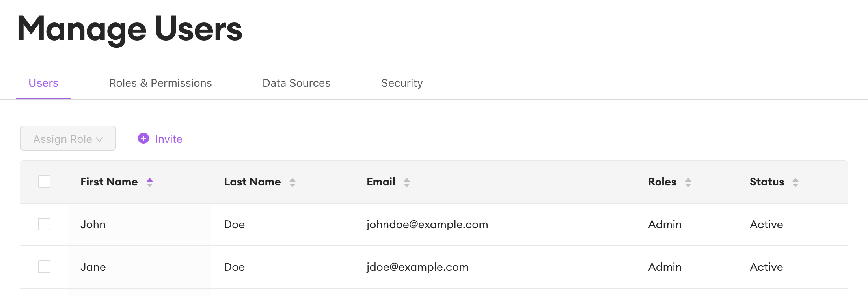Image resolution: width=868 pixels, height=296 pixels.
Task: Click the purple plus Invite icon
Action: pyautogui.click(x=143, y=138)
